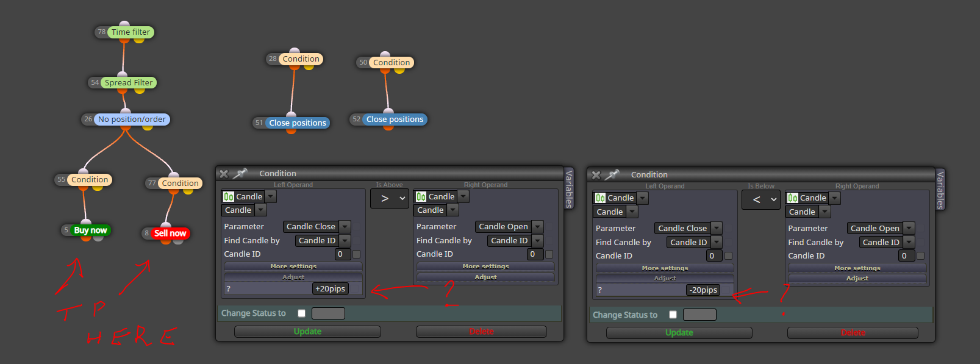Click orange output connector of Time filter node
Image resolution: width=980 pixels, height=364 pixels.
124,40
